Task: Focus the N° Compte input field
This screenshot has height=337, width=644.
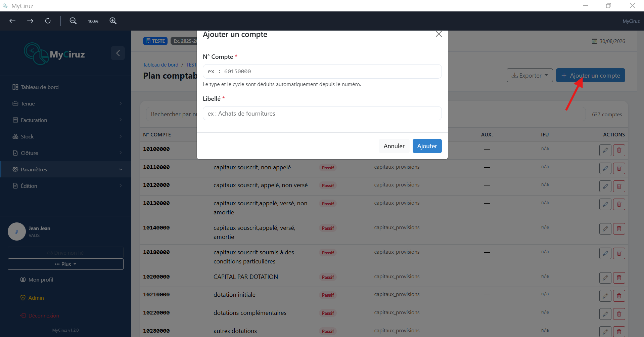Action: pos(322,71)
